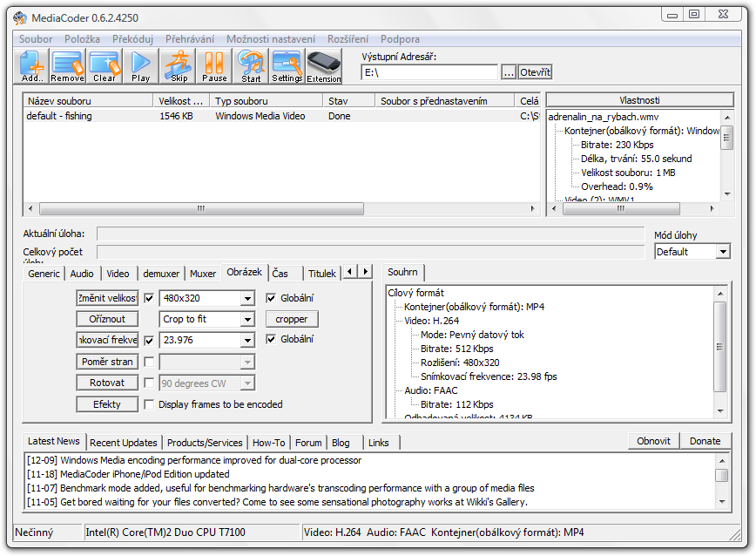Open the Crop to fit dropdown
The height and width of the screenshot is (556, 756).
pyautogui.click(x=247, y=319)
